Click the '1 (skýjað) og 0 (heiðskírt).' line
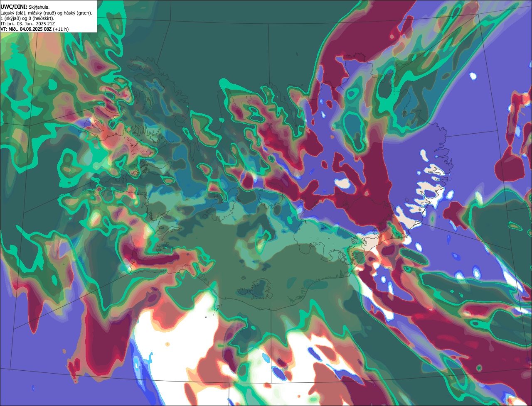Image resolution: width=532 pixels, height=406 pixels. 27,18
